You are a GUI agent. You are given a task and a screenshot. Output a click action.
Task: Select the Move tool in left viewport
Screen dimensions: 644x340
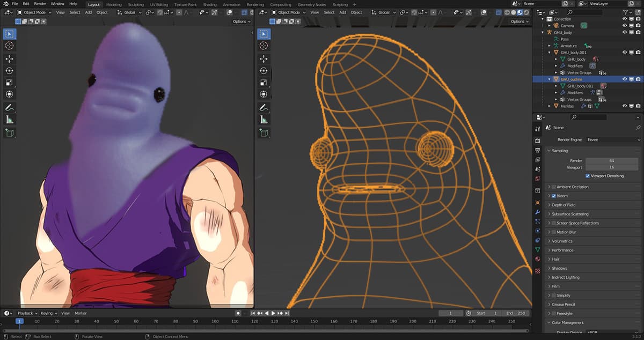tap(10, 58)
